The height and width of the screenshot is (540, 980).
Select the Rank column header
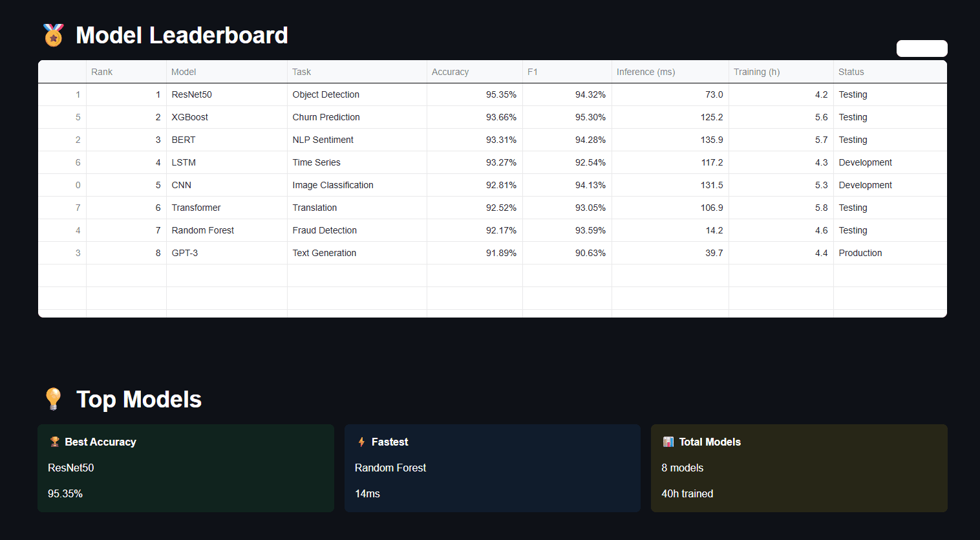[x=126, y=72]
